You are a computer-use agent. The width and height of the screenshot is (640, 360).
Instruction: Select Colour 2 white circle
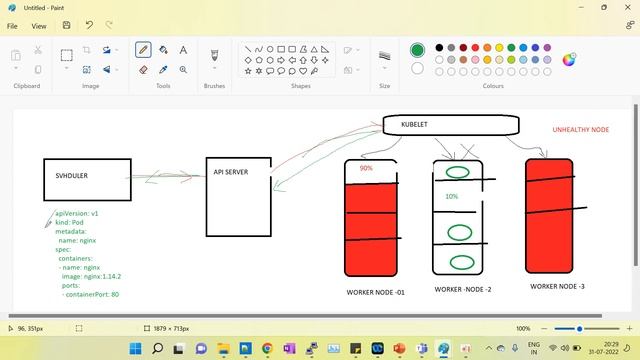tap(417, 68)
